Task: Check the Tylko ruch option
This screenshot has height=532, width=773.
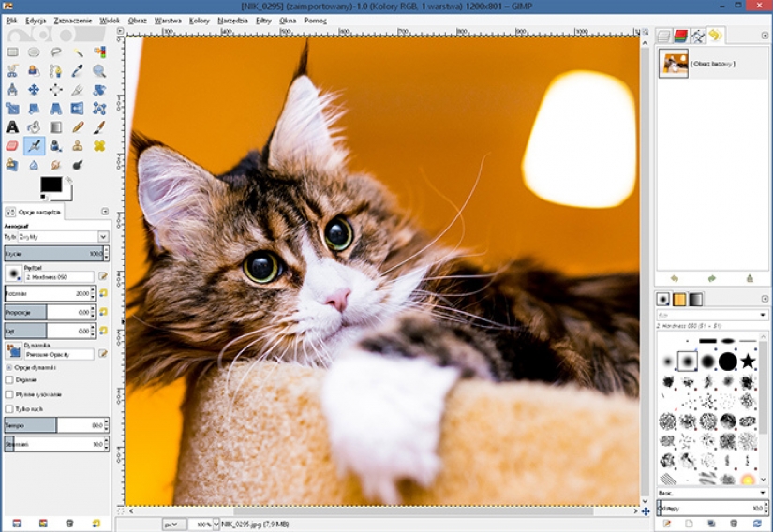Action: (9, 409)
